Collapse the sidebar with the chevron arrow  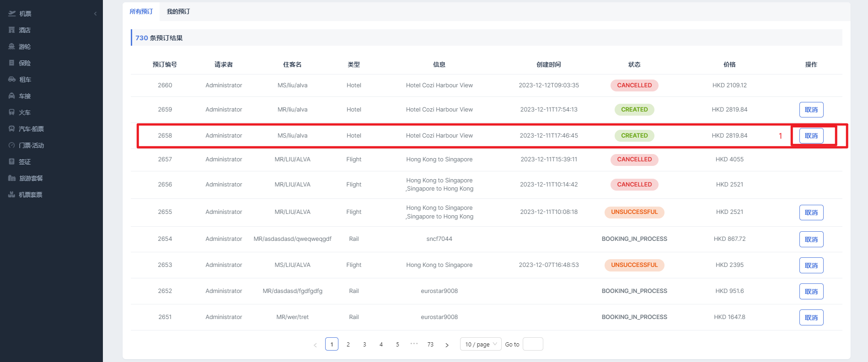click(x=95, y=14)
